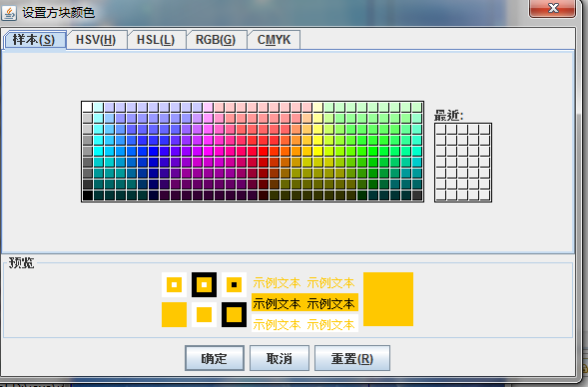588x387 pixels.
Task: Click the 重置(R) reset button
Action: pyautogui.click(x=352, y=358)
